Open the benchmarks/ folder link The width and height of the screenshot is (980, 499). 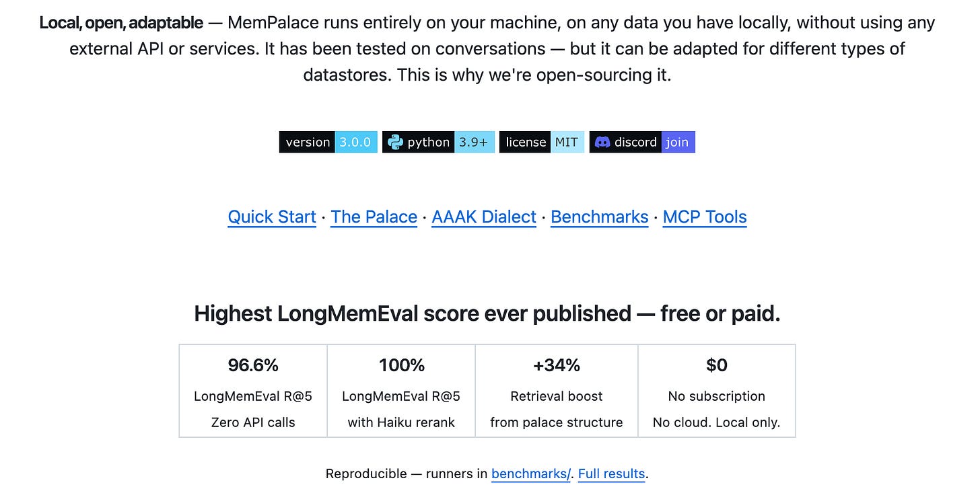point(530,474)
